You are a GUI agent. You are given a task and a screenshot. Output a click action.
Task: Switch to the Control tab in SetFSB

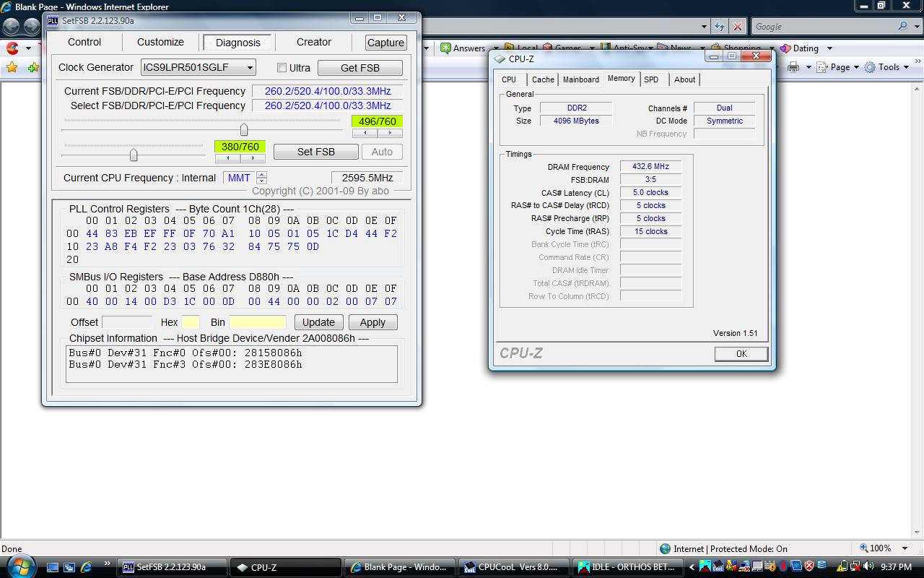coord(84,42)
